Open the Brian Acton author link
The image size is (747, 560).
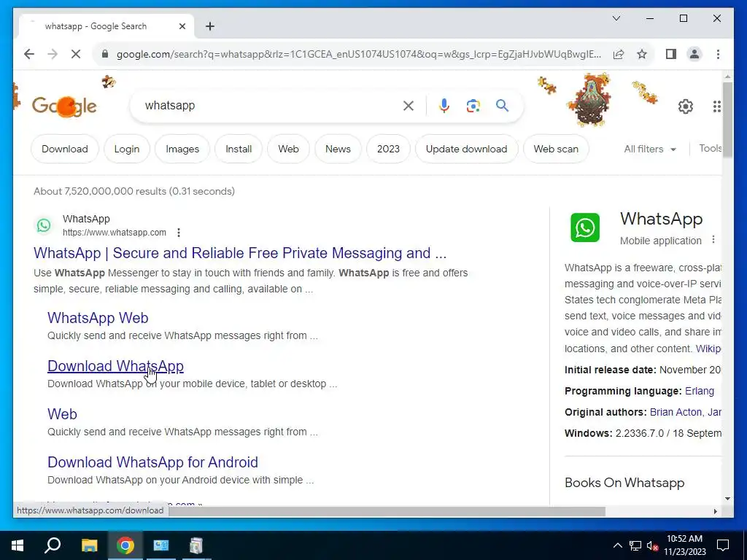pyautogui.click(x=676, y=412)
